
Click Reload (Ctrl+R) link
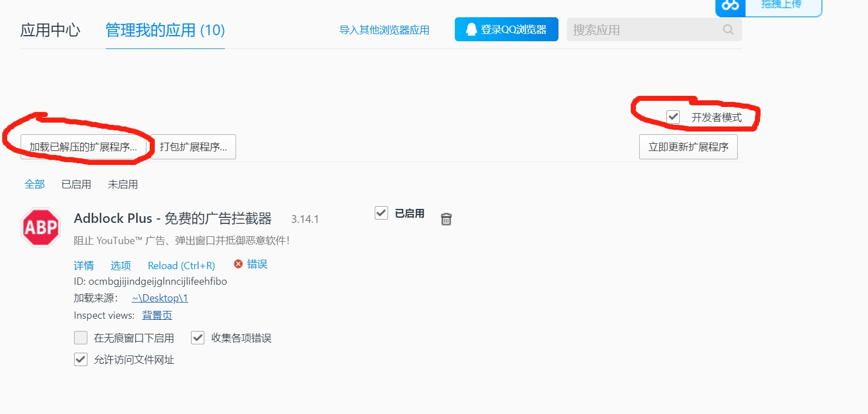(182, 265)
